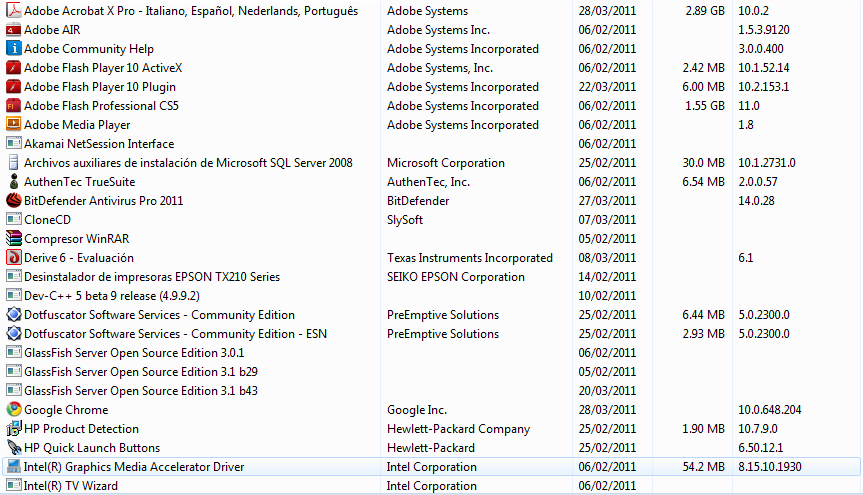The image size is (863, 495).
Task: Select Desinstalador de impresoras EPSON TX210 name
Action: (152, 277)
